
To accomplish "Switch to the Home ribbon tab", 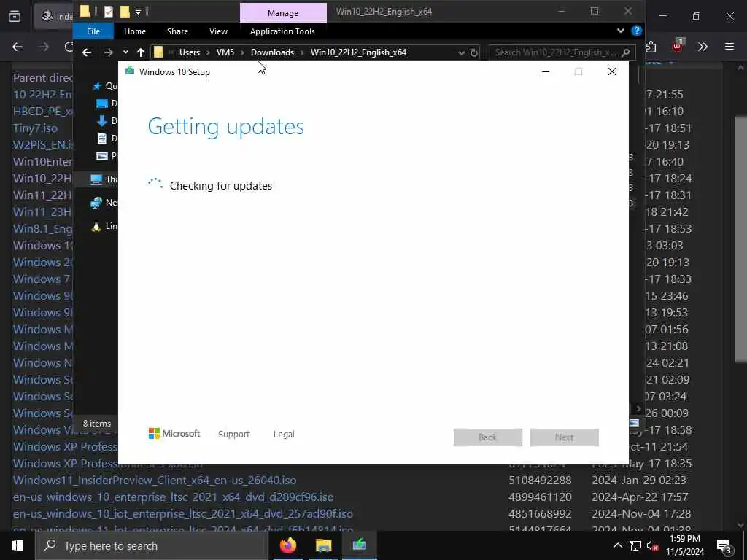I will [x=135, y=31].
